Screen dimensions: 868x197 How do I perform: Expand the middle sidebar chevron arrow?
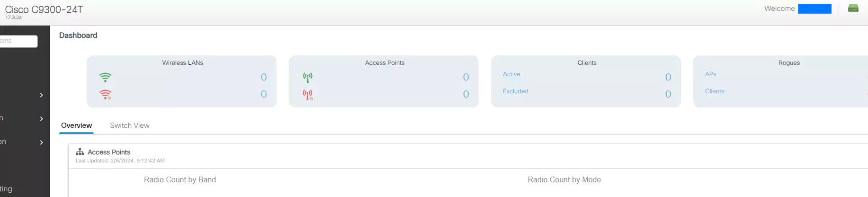(42, 119)
